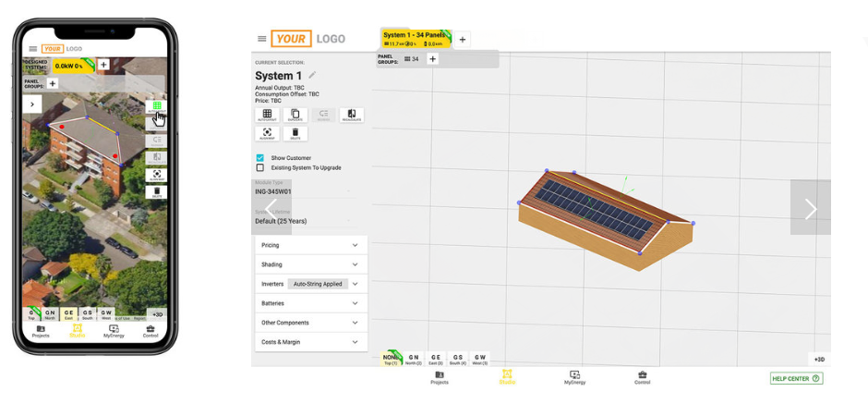
Task: Open hamburger menu on phone screen
Action: click(33, 49)
